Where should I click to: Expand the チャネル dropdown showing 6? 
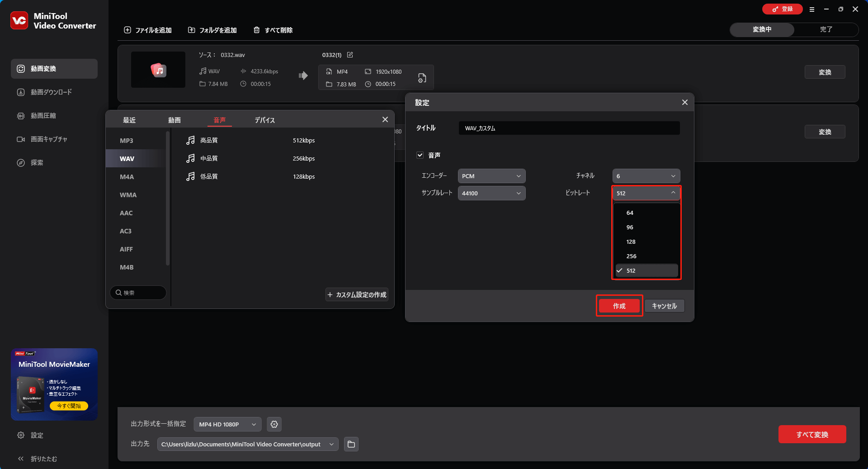[x=646, y=176]
